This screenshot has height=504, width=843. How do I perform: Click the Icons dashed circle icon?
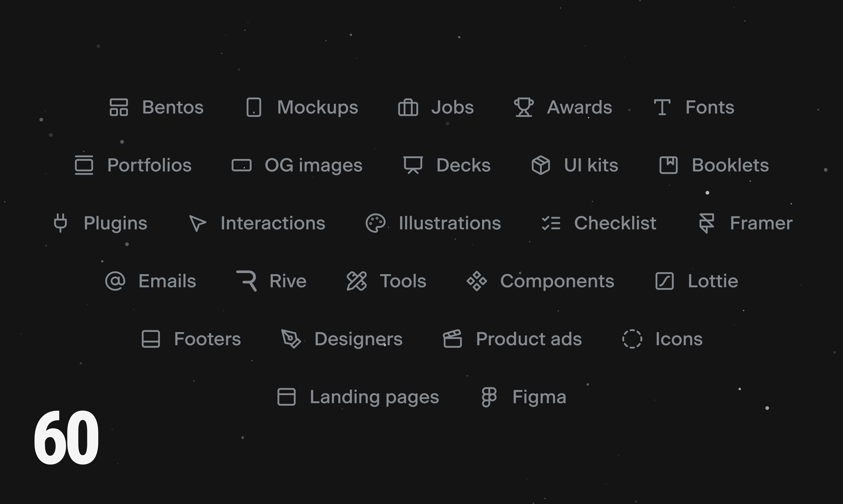coord(632,339)
